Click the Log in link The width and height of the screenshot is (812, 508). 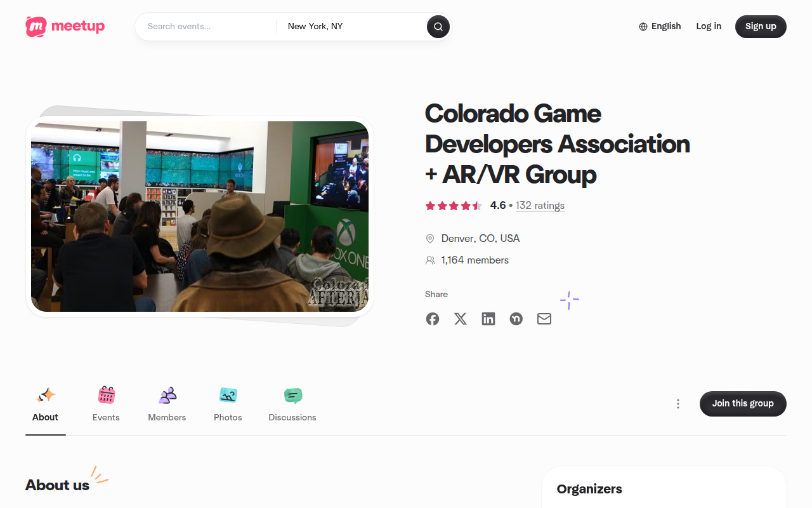pyautogui.click(x=709, y=27)
